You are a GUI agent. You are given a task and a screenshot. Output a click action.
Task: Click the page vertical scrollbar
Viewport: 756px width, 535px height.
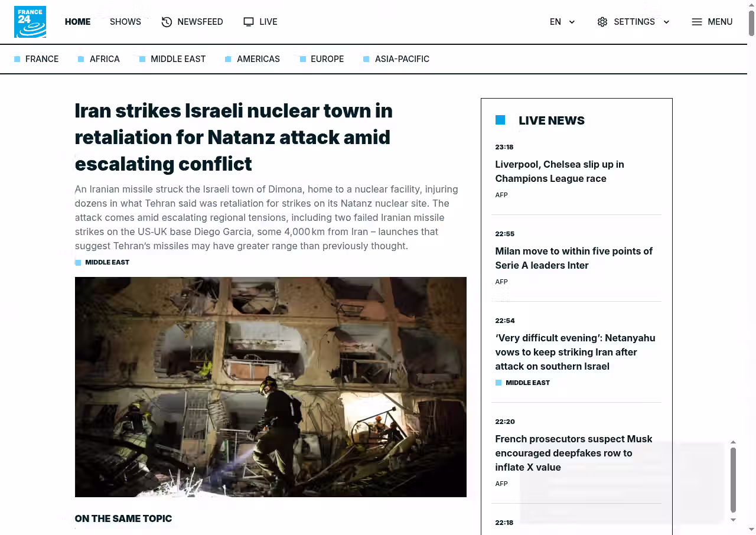(751, 24)
